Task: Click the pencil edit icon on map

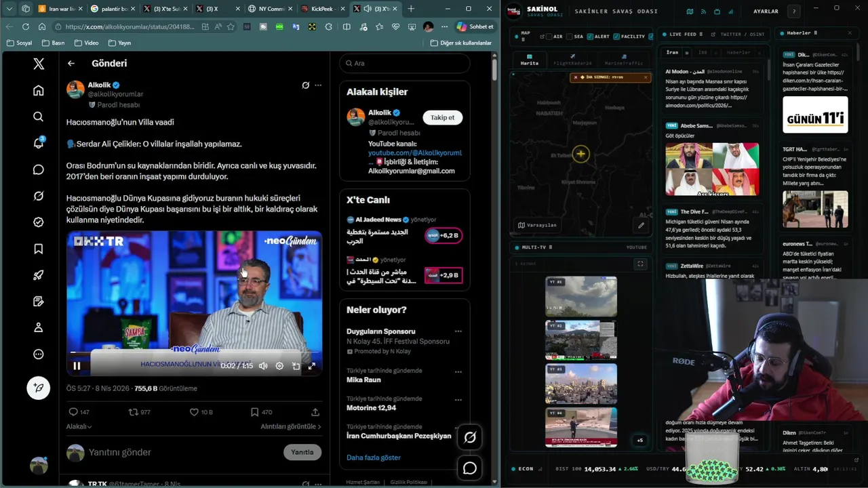Action: click(x=641, y=225)
